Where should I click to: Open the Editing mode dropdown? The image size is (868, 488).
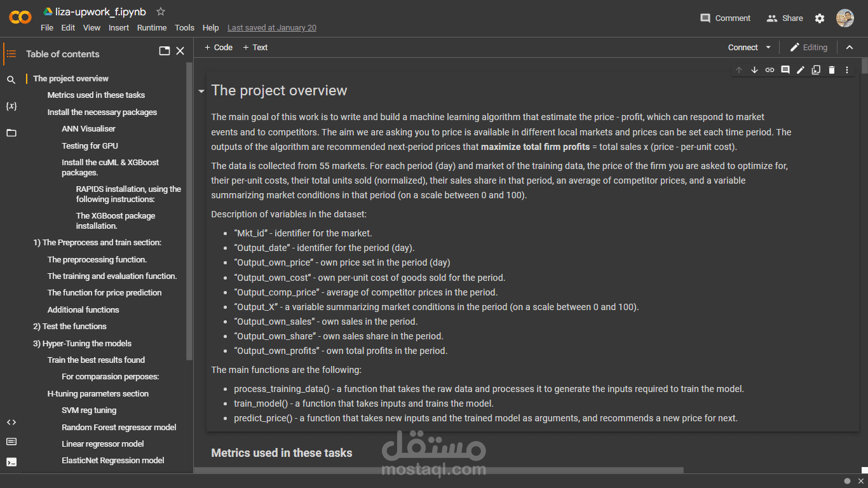[808, 48]
